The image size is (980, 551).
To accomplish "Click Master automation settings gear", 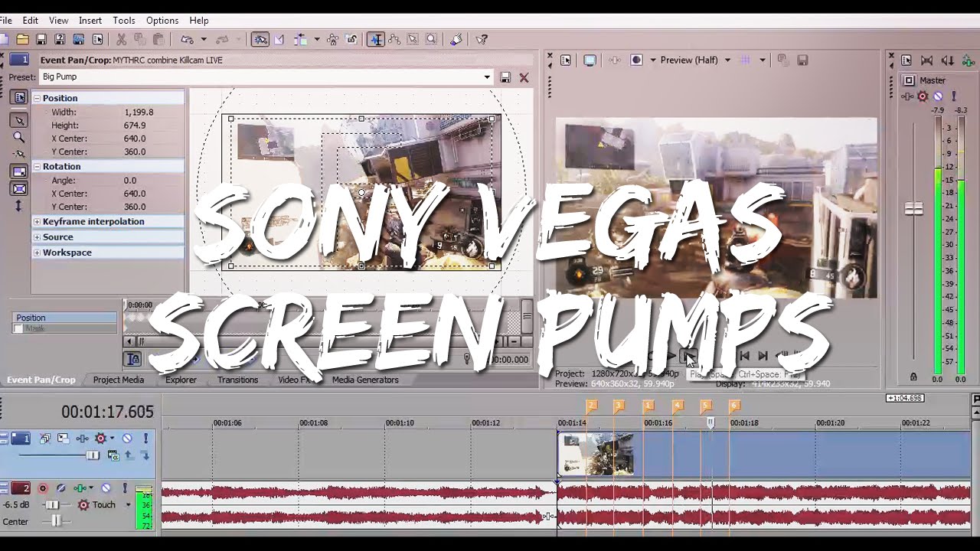I will 923,96.
